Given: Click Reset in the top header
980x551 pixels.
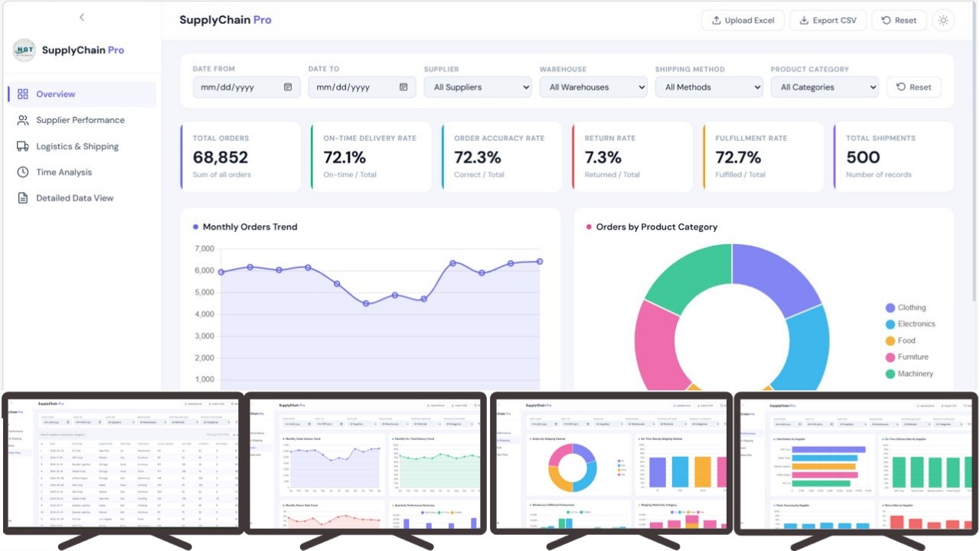Looking at the screenshot, I should 899,21.
